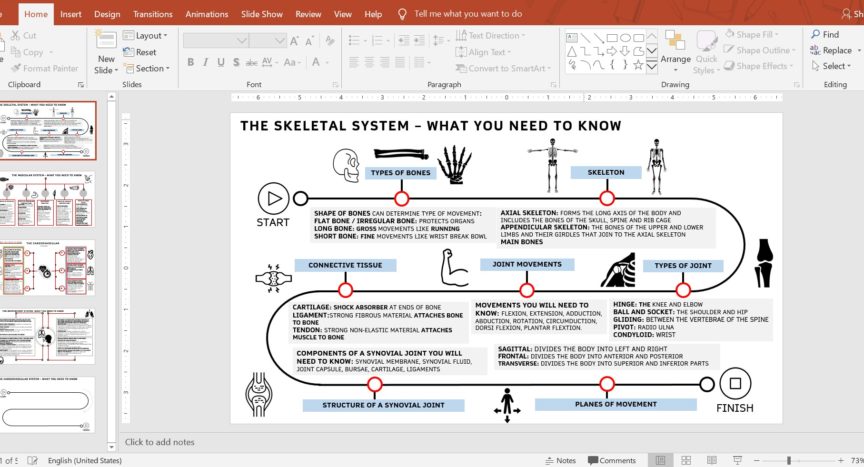Expand the Layout dropdown
The width and height of the screenshot is (864, 467).
click(143, 36)
